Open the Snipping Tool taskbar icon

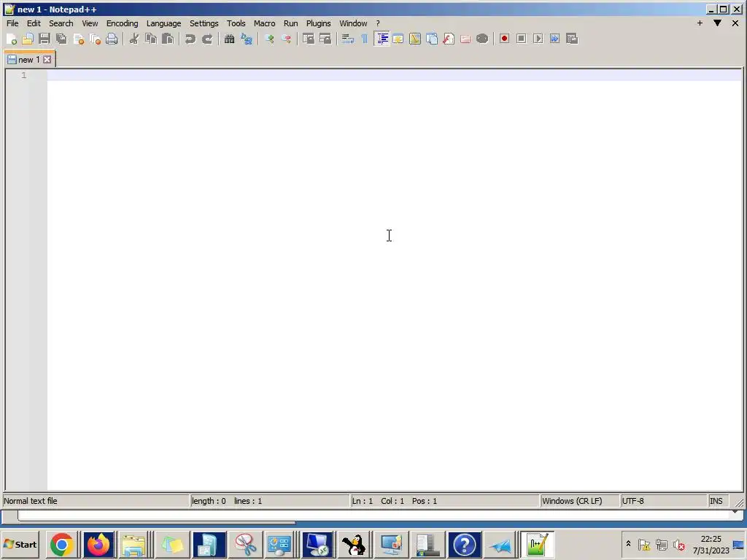(x=245, y=544)
